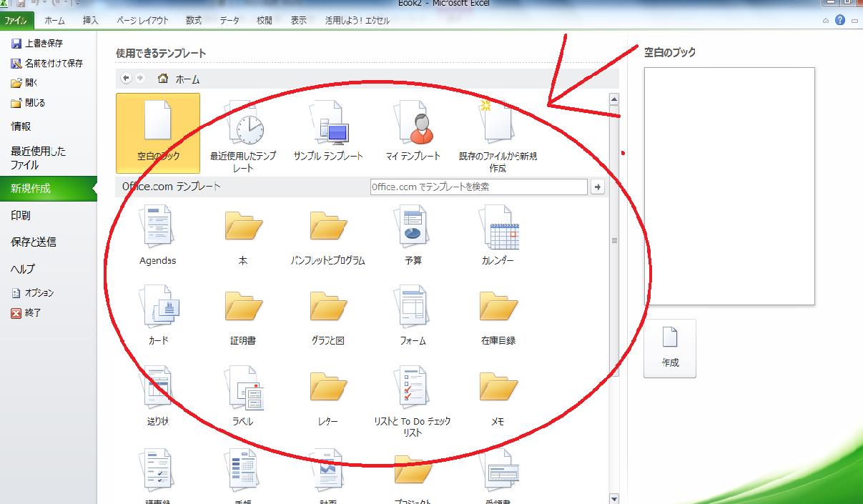Open the カード card templates
This screenshot has width=863, height=504.
pyautogui.click(x=157, y=315)
